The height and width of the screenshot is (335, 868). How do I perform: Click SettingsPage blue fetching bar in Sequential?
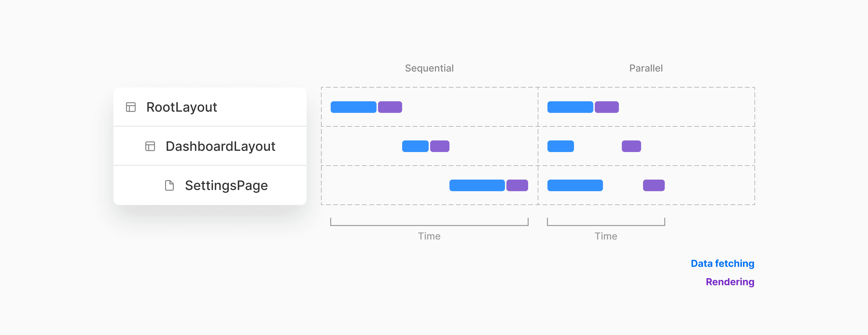click(x=477, y=185)
